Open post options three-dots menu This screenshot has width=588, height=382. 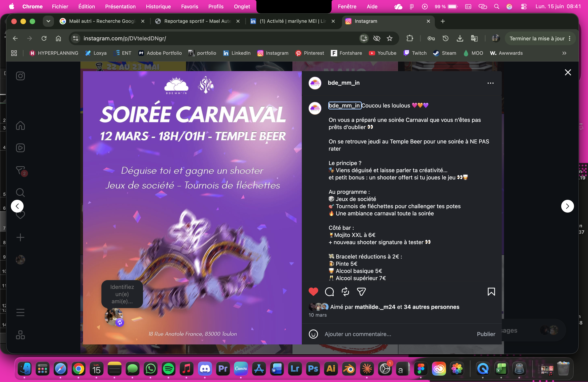(490, 83)
